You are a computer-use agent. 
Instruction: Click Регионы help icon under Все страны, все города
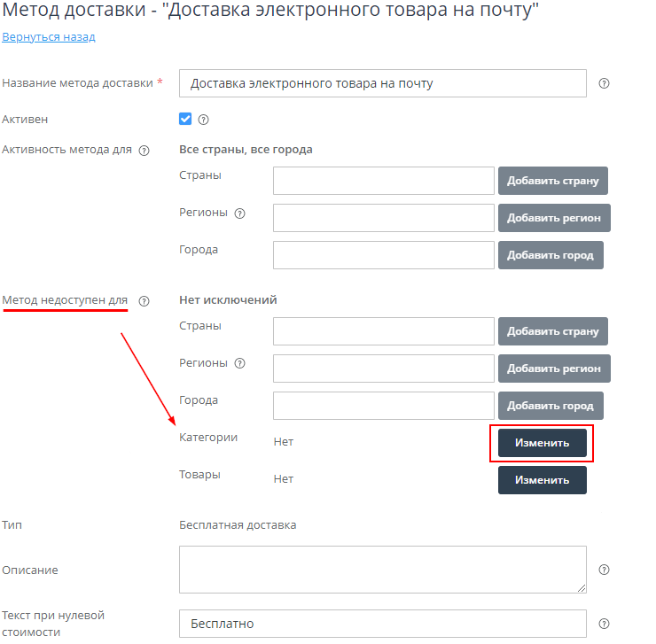tap(239, 213)
